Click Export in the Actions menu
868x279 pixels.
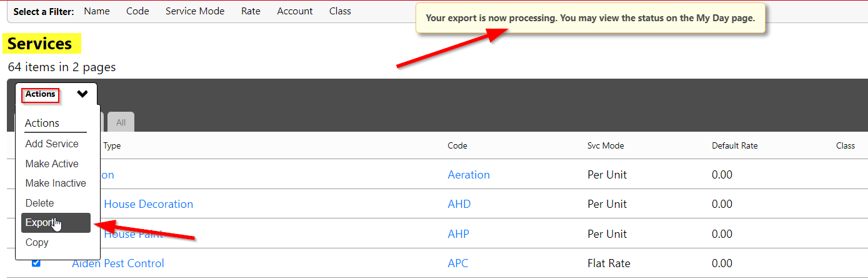pyautogui.click(x=56, y=223)
